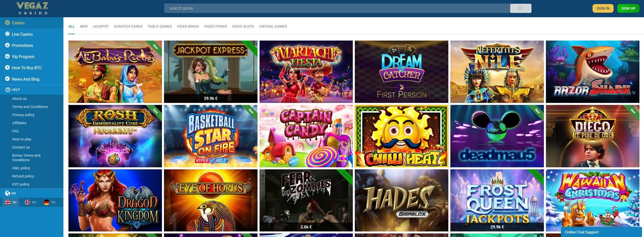Screen dimensions: 644x237
Task: Launch Ali Baba's Riches game
Action: point(115,72)
